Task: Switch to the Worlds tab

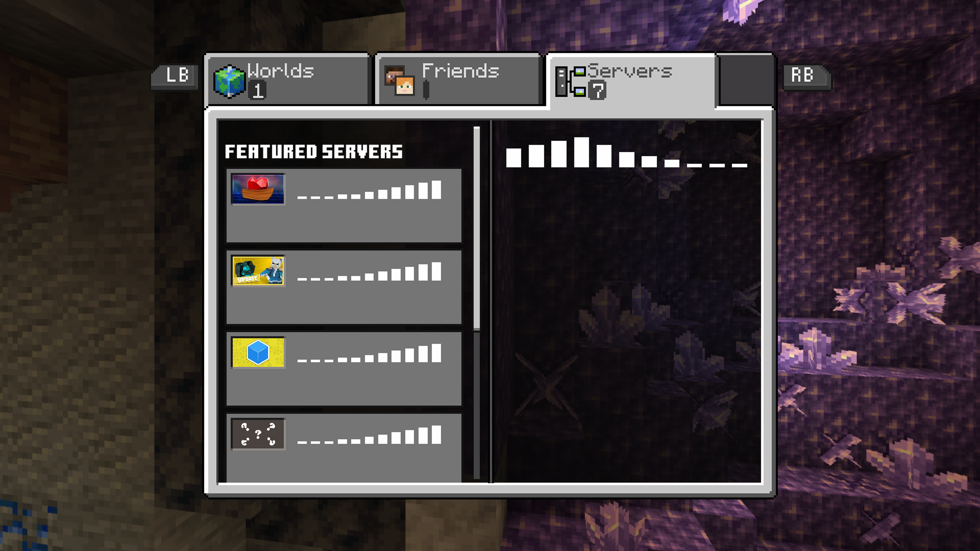Action: click(x=288, y=80)
